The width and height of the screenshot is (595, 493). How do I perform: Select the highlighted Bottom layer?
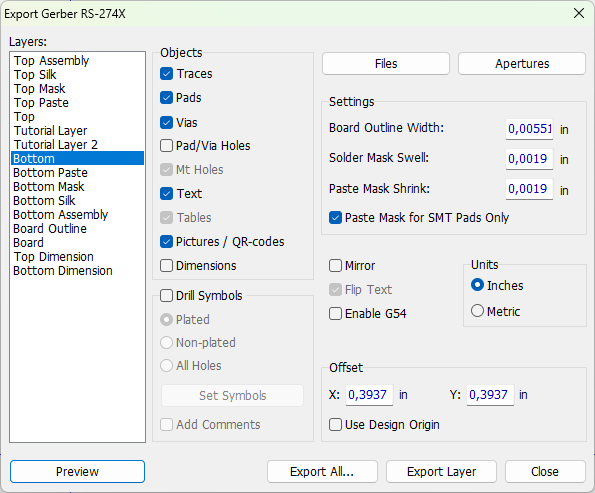click(77, 158)
